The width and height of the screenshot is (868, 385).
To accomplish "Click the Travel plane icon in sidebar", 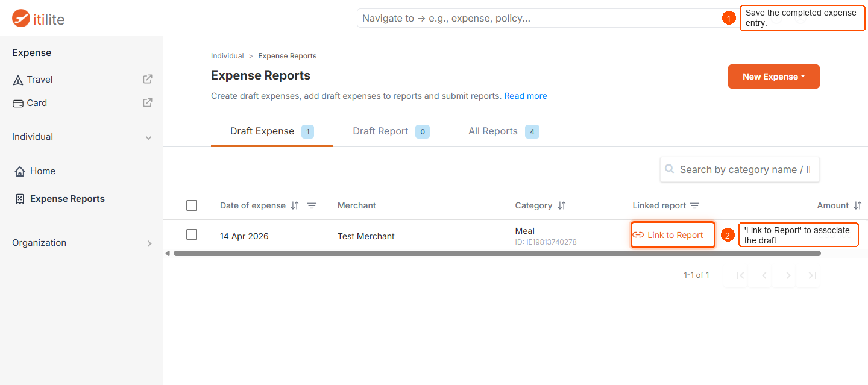I will 18,80.
